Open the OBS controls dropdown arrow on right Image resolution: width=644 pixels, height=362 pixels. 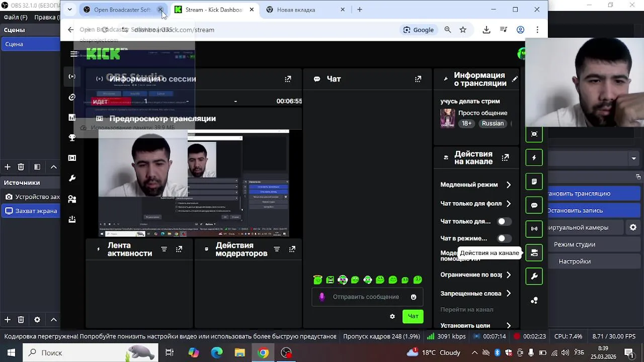point(633,158)
